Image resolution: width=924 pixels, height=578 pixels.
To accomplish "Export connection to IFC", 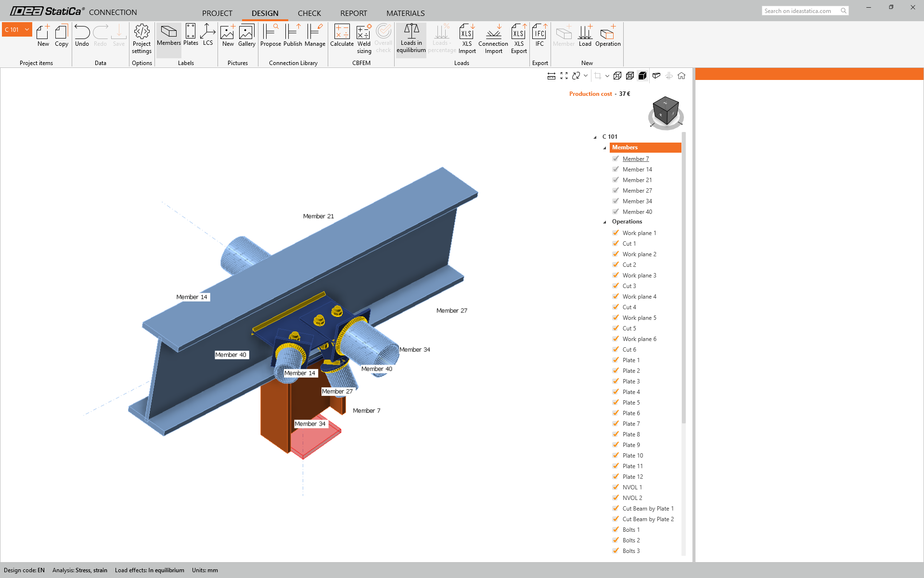I will click(x=539, y=36).
